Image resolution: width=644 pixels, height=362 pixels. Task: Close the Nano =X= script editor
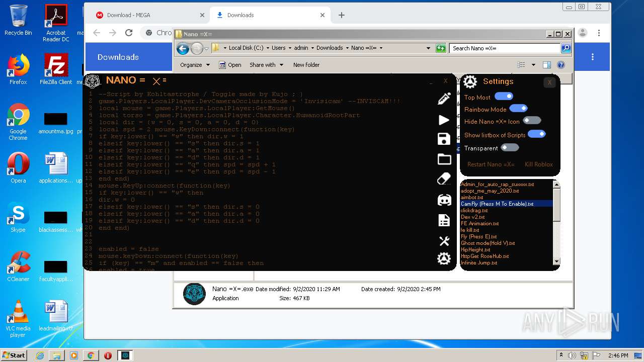445,81
